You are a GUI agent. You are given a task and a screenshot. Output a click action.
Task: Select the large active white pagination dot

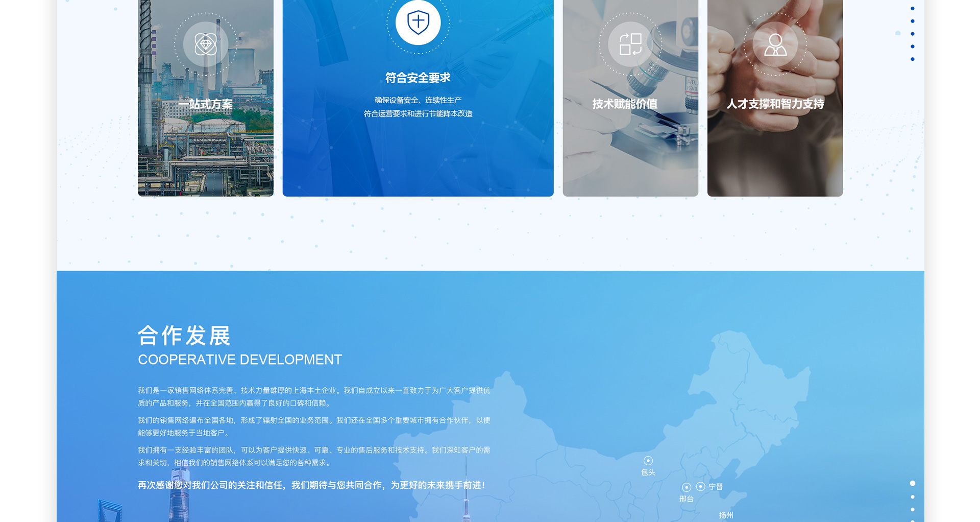[913, 483]
